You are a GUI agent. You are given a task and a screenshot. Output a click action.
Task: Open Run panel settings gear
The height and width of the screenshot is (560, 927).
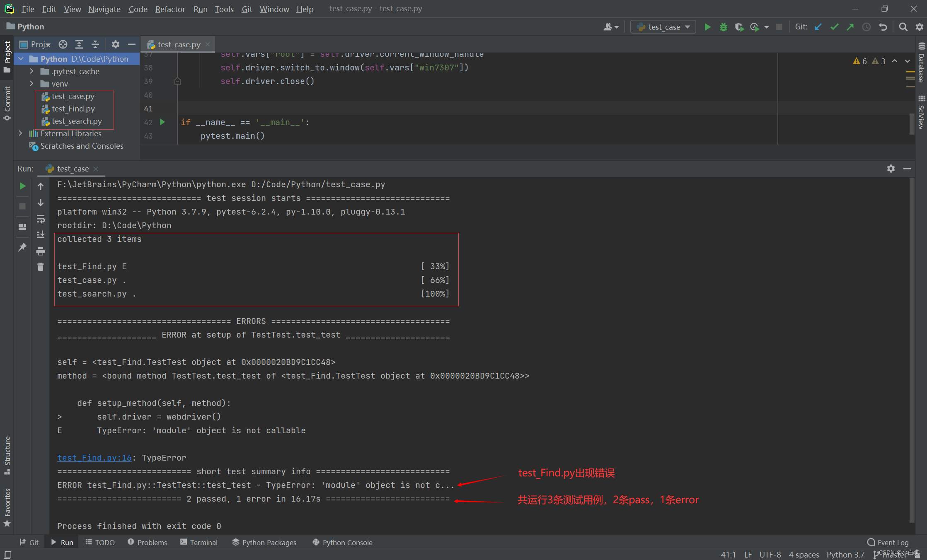point(891,169)
